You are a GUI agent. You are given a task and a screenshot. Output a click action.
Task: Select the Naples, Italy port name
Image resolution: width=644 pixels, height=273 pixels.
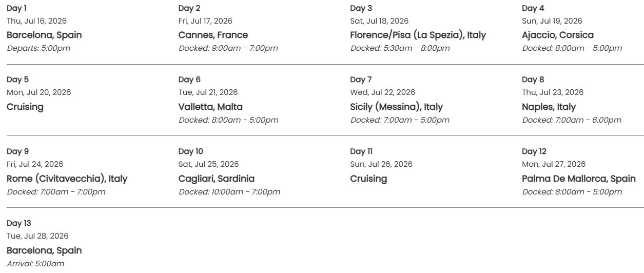point(549,107)
